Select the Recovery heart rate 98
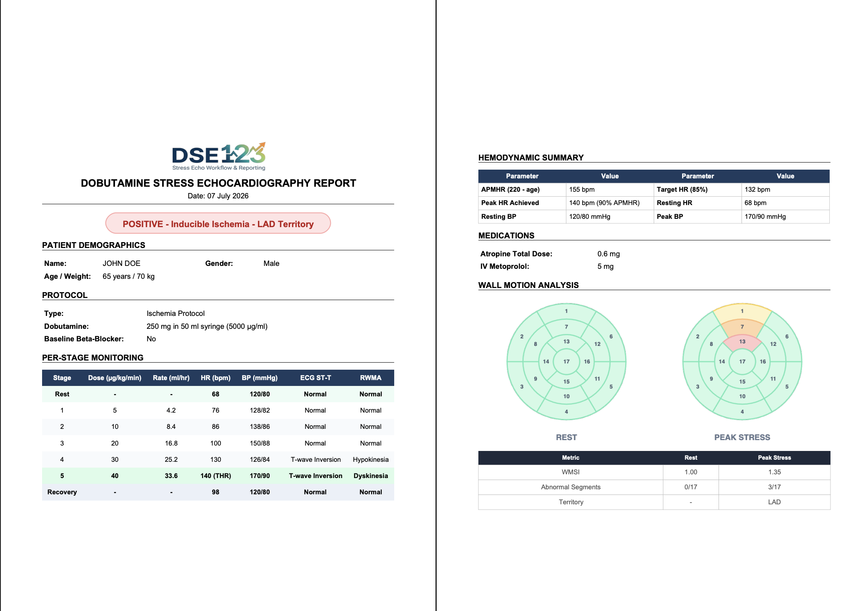Screen dimensions: 868x611 (x=215, y=492)
